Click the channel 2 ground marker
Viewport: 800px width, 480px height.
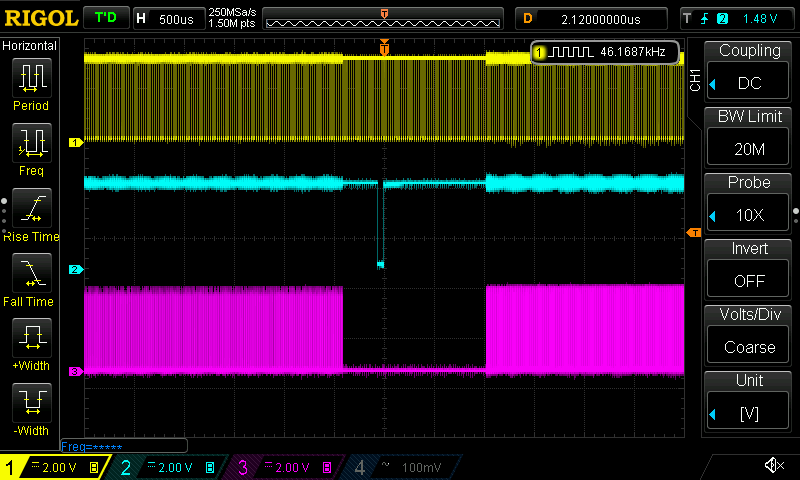[76, 269]
